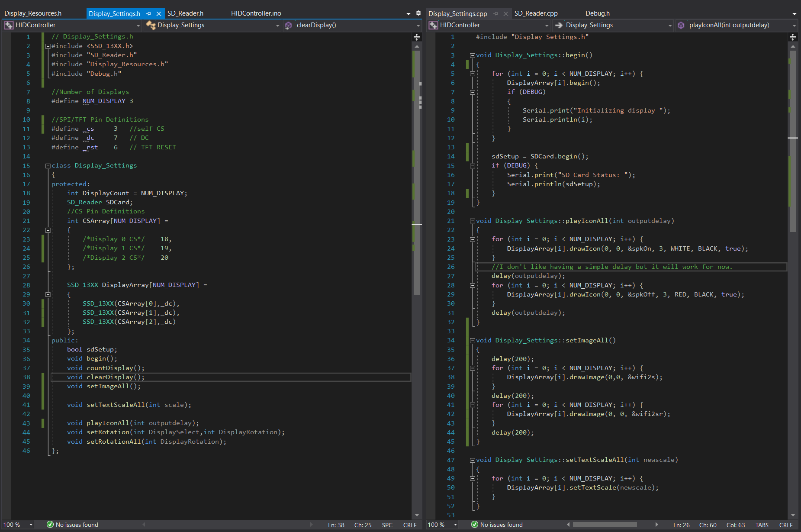801x532 pixels.
Task: Click right pane HIDController project icon
Action: coord(433,25)
